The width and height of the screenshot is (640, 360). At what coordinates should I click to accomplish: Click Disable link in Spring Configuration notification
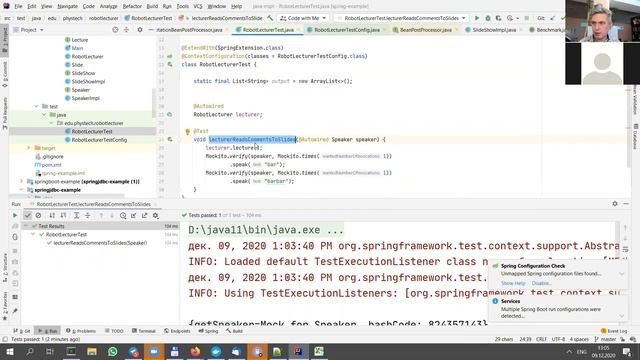click(x=542, y=283)
